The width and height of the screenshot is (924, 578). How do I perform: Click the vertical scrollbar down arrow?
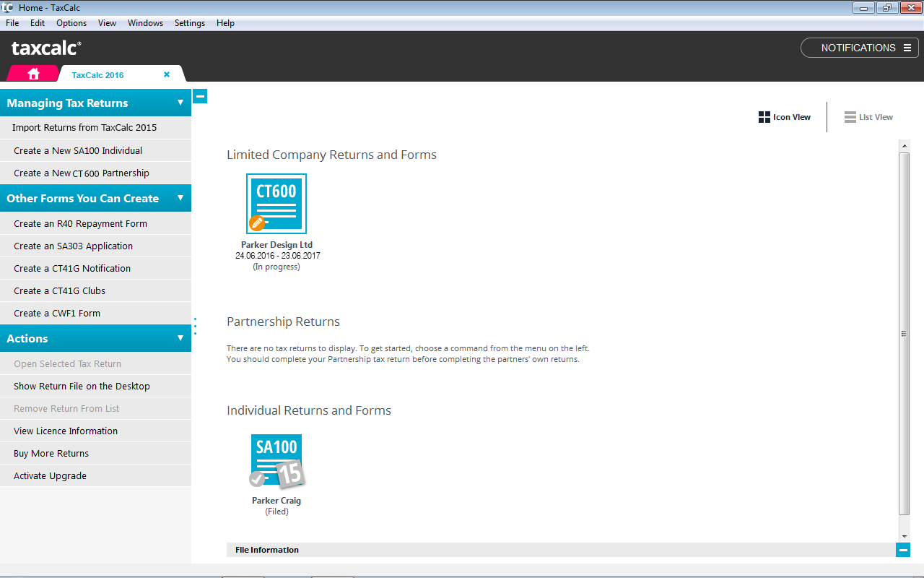click(905, 535)
